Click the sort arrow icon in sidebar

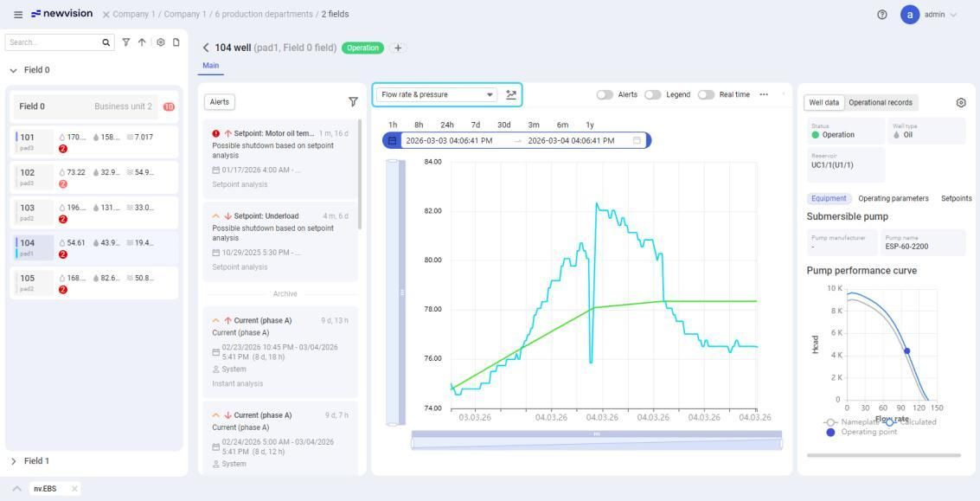pos(142,42)
